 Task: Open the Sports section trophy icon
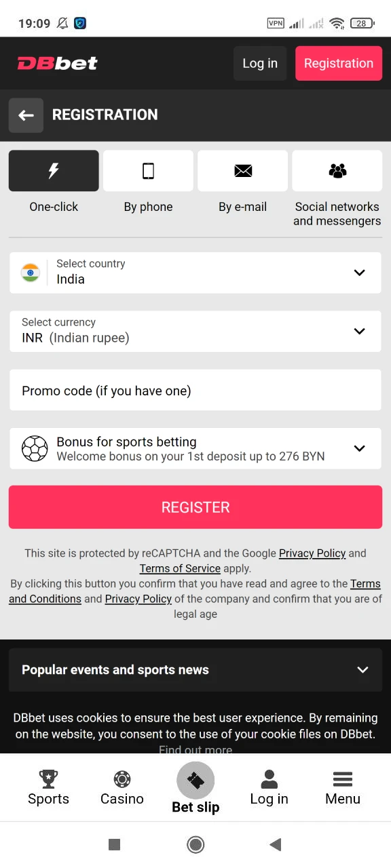[x=48, y=778]
